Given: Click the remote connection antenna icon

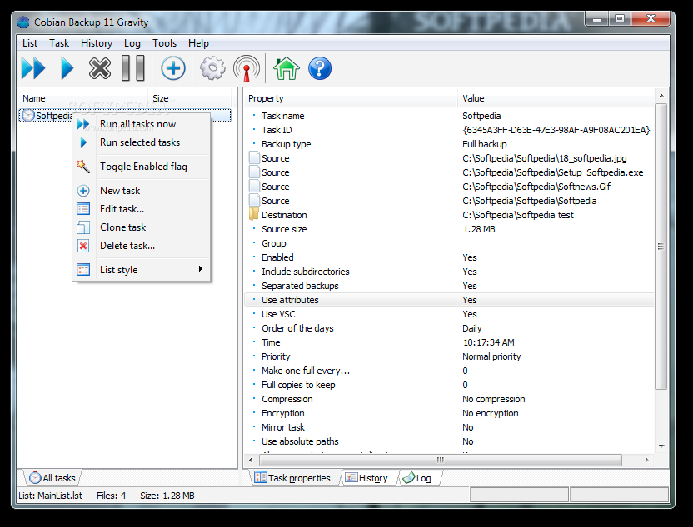Looking at the screenshot, I should coord(246,69).
